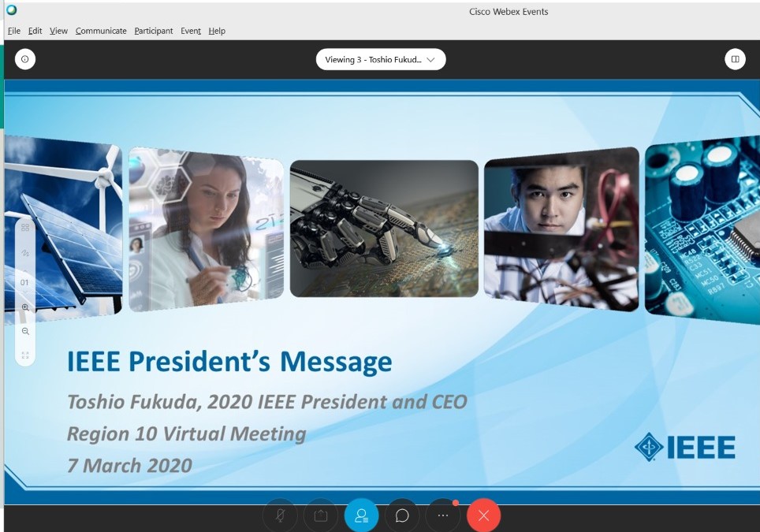Click 'Region 10 Virtual Meeting' text

(187, 433)
